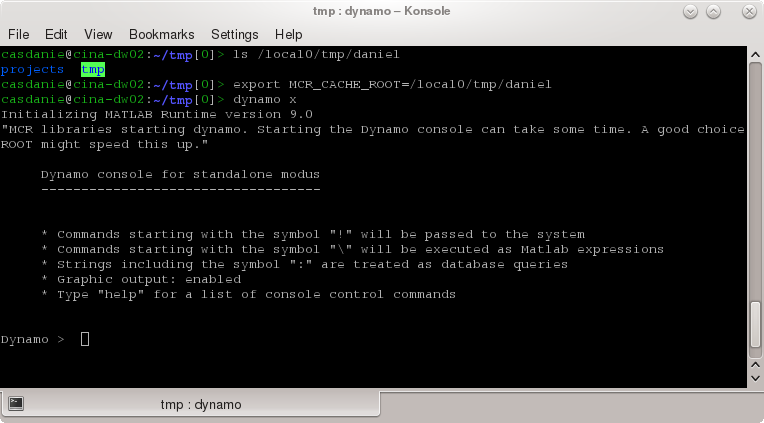Click the cursor at Dynamo prompt

[x=85, y=339]
